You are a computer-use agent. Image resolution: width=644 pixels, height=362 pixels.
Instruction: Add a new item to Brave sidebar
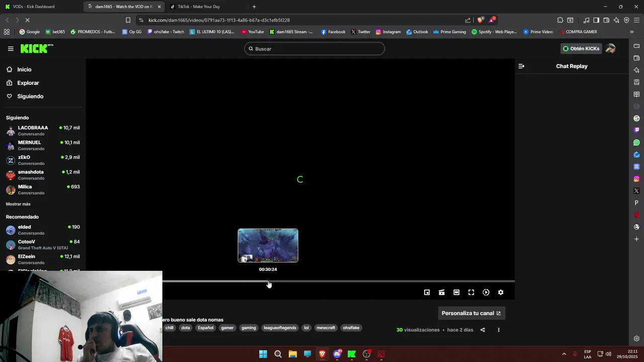coord(636,239)
